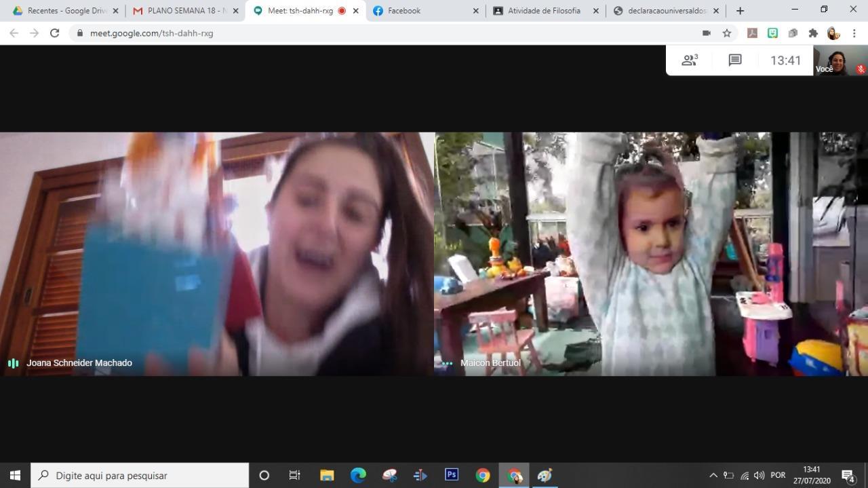This screenshot has height=488, width=868.
Task: Expand hidden system tray icons
Action: tap(713, 475)
